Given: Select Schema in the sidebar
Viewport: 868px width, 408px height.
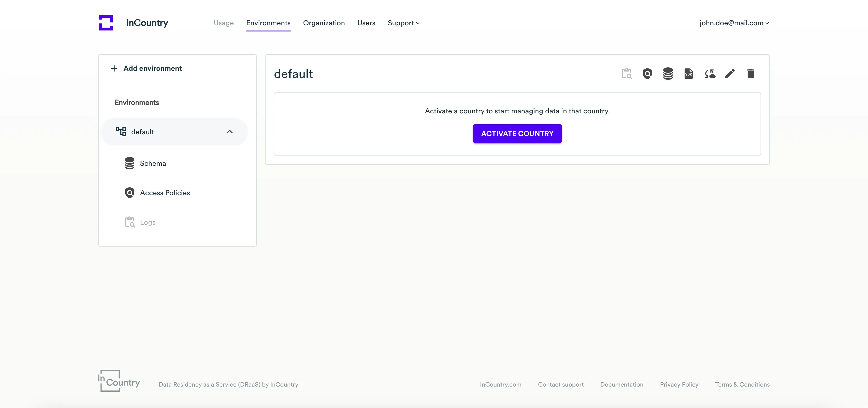Looking at the screenshot, I should (153, 163).
